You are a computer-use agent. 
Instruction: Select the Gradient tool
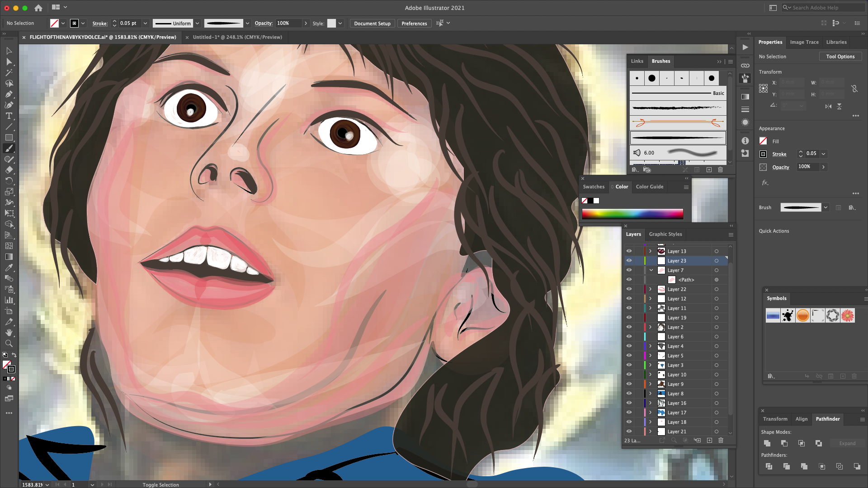click(9, 257)
